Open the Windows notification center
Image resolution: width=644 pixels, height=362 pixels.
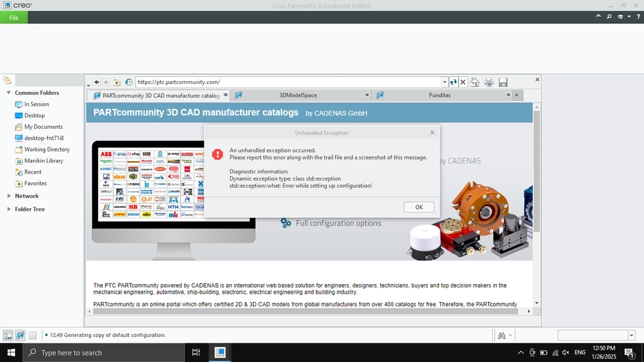click(x=629, y=352)
